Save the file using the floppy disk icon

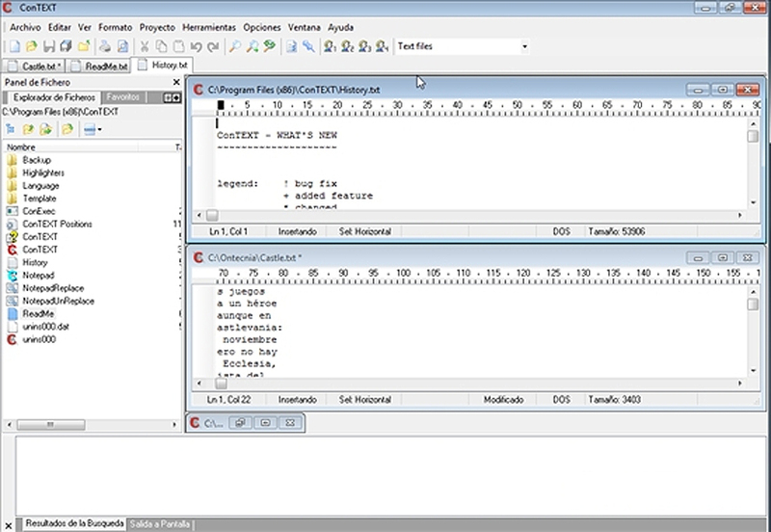pyautogui.click(x=49, y=46)
